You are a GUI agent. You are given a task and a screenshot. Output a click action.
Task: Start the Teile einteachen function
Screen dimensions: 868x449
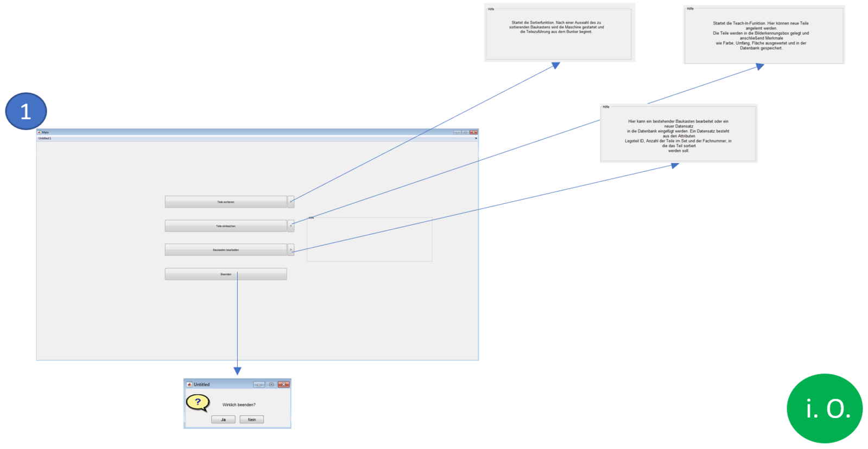pos(225,226)
